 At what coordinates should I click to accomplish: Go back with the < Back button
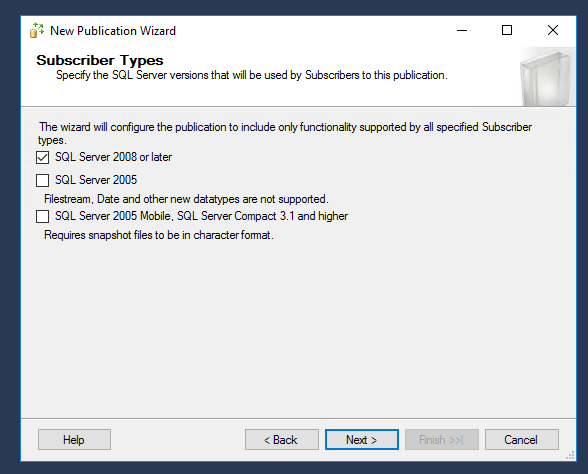[282, 440]
